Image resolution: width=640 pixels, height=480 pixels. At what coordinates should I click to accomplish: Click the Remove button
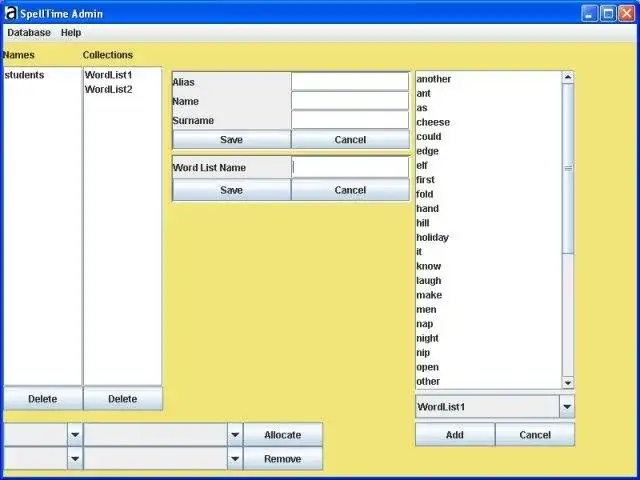[283, 459]
